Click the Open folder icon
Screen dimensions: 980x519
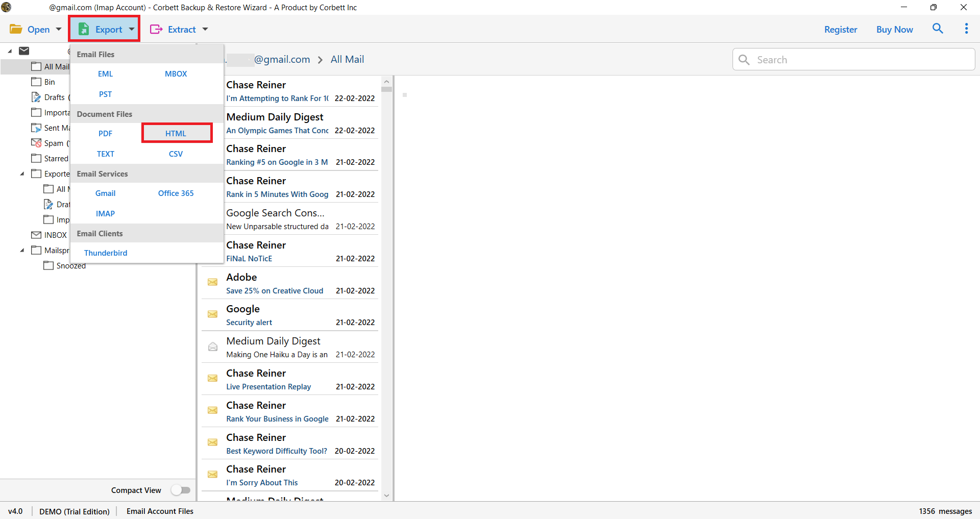pos(16,29)
